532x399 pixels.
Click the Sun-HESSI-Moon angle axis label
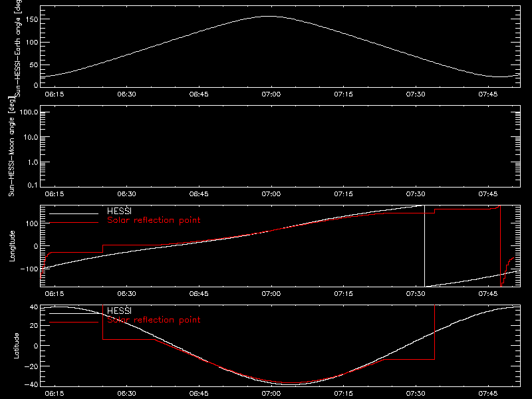(11, 148)
